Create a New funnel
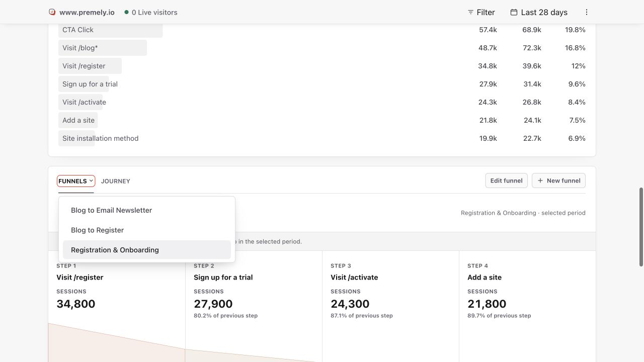Screen dimensions: 644x362 pos(558,180)
